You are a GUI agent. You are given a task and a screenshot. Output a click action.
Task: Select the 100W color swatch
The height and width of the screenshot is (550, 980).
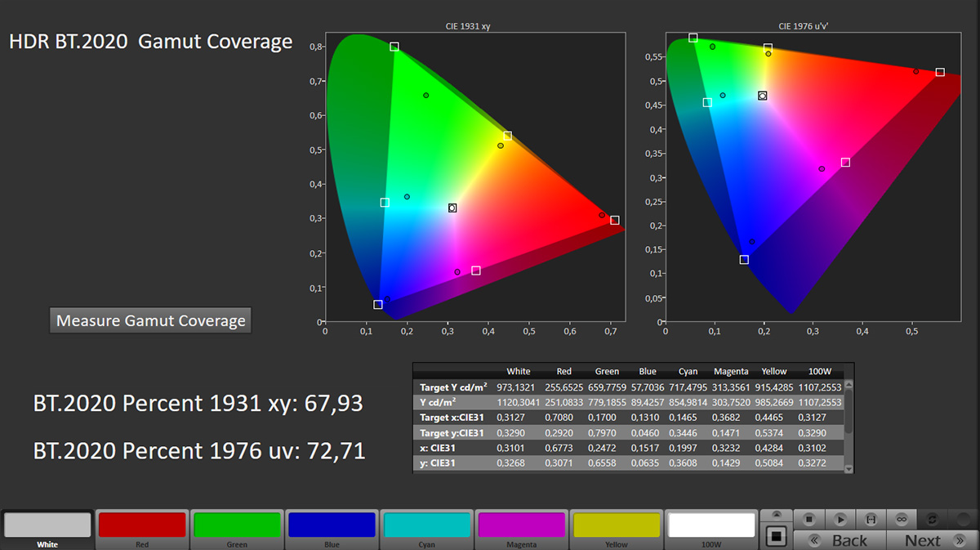(710, 530)
